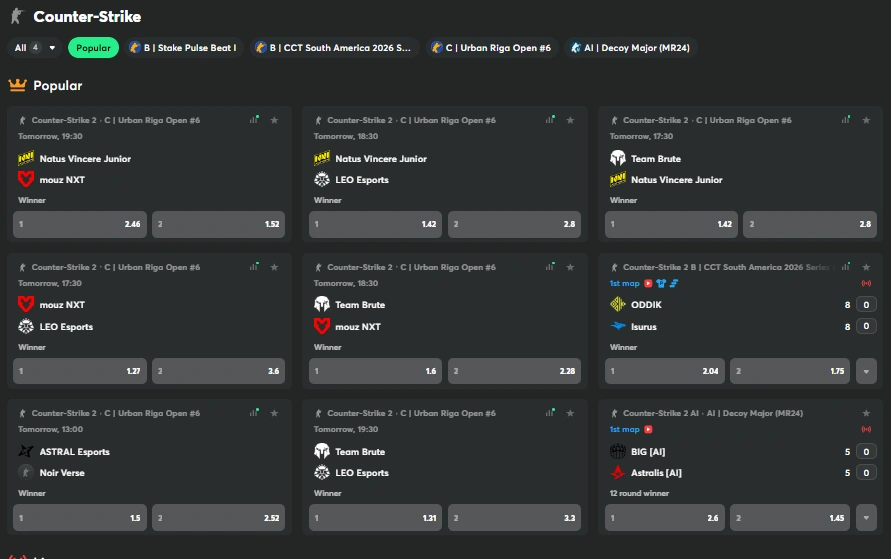Click the live broadcast icon on ODDIK match
The height and width of the screenshot is (559, 891).
point(866,283)
